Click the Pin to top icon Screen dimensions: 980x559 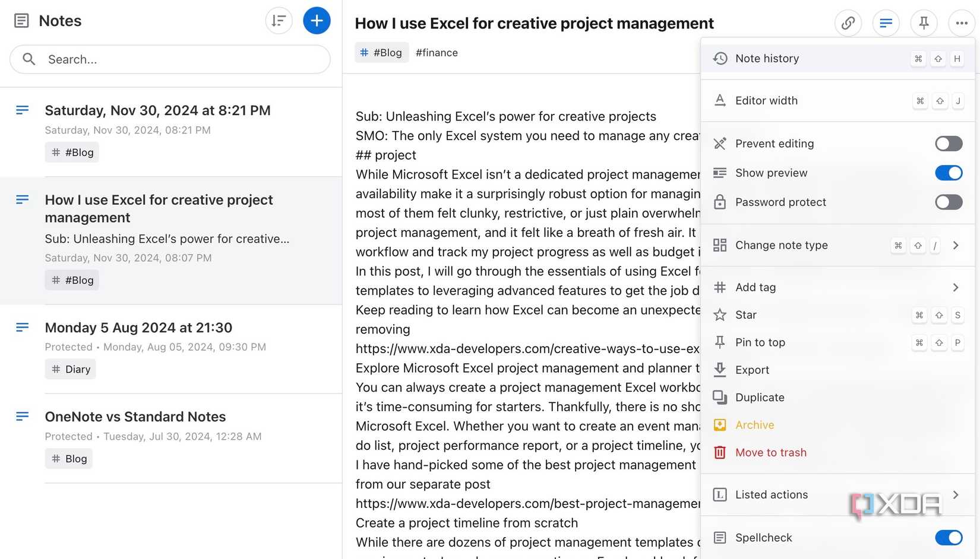click(x=720, y=342)
